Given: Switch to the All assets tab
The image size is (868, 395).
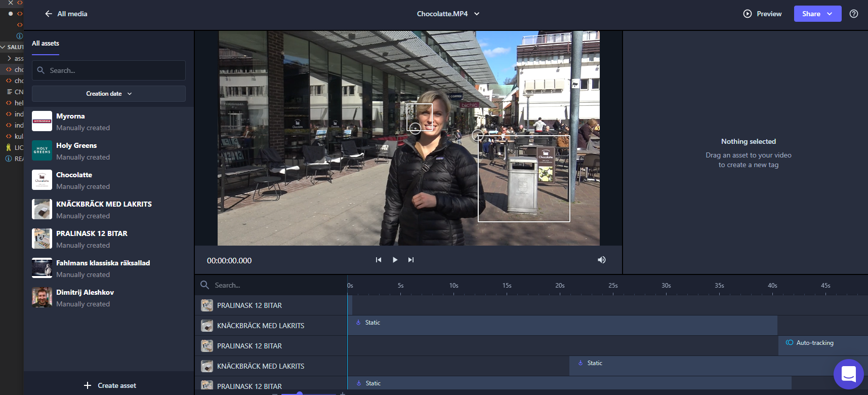Looking at the screenshot, I should coord(46,44).
